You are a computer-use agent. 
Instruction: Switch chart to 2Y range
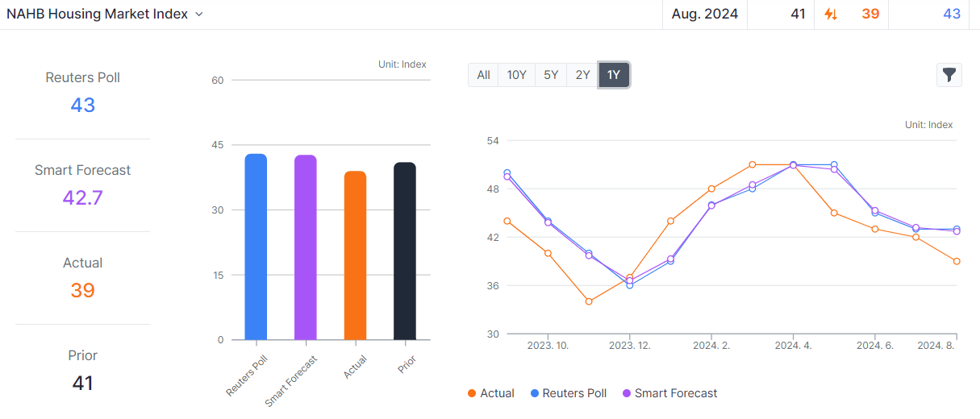tap(582, 75)
